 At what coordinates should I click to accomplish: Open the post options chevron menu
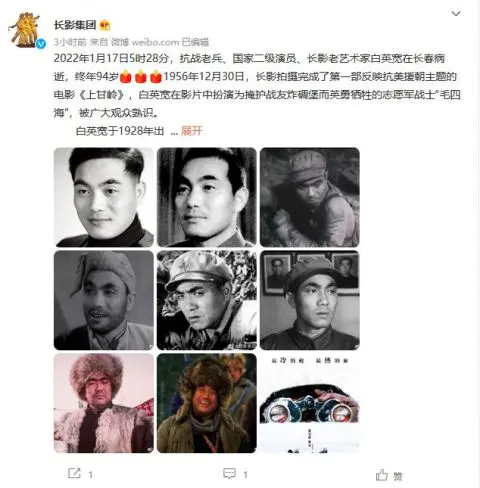click(456, 13)
